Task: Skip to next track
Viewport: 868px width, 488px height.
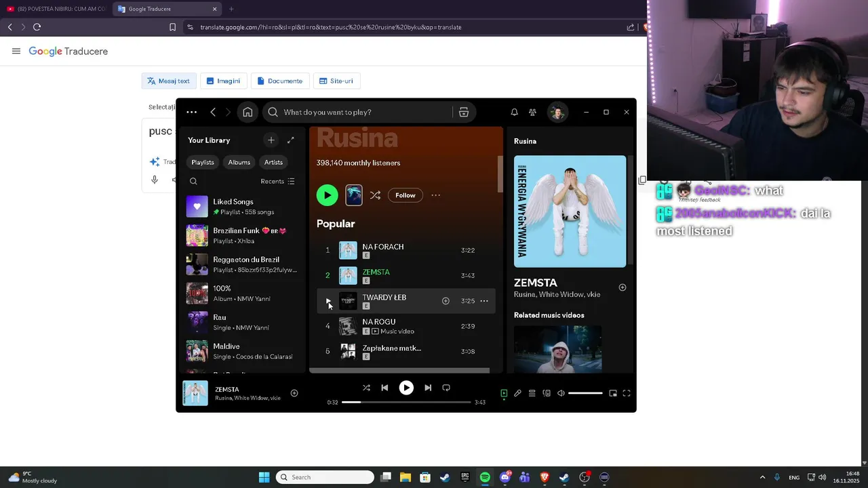Action: 428,388
